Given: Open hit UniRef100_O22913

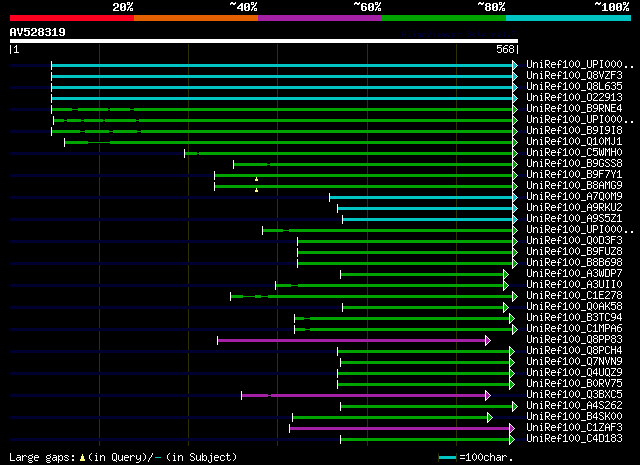Looking at the screenshot, I should [574, 98].
